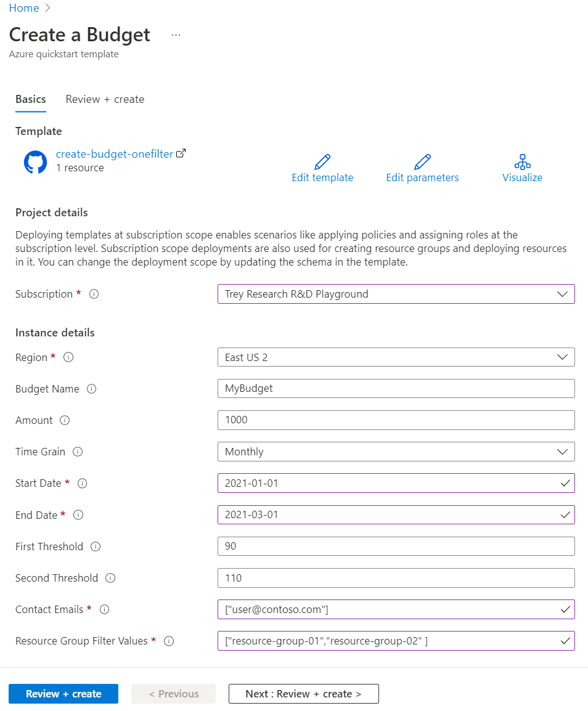The image size is (588, 711).
Task: Switch to the Review + create tab
Action: [x=105, y=99]
